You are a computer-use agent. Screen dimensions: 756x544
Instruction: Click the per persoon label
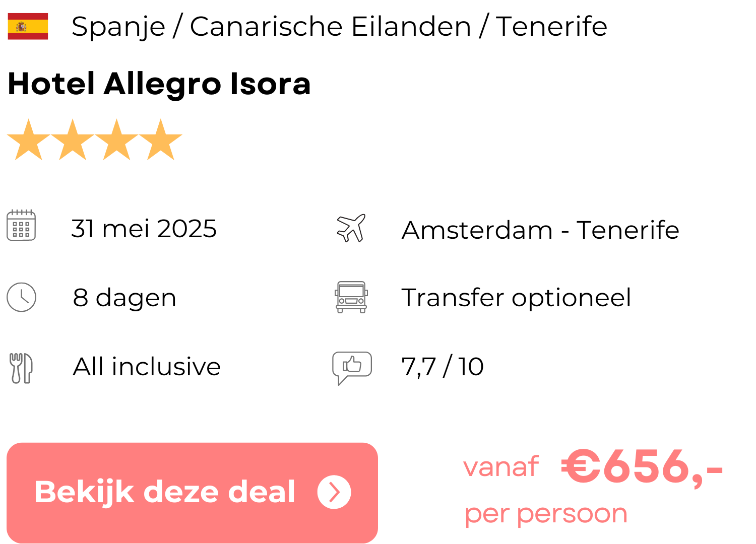[546, 514]
